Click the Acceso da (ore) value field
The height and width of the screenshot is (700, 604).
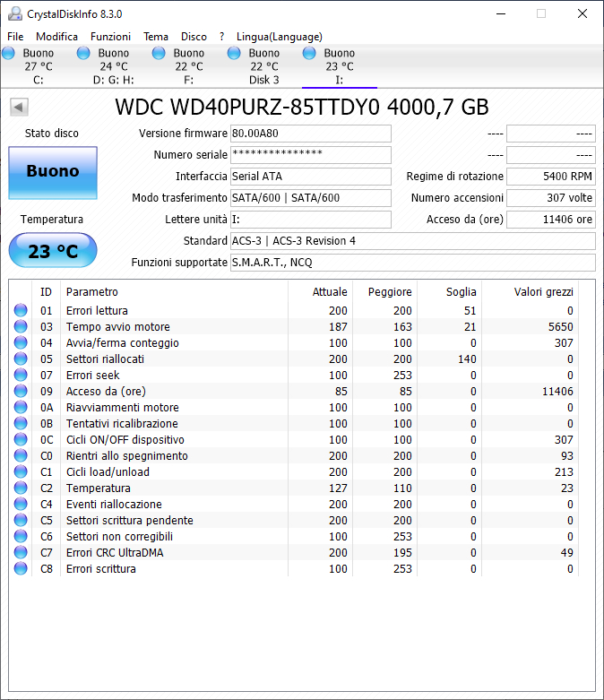tap(551, 220)
